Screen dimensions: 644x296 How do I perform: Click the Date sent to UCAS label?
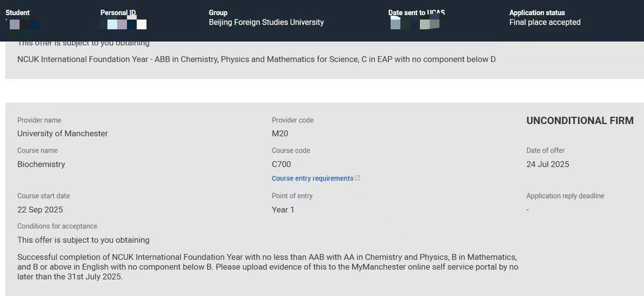click(416, 13)
